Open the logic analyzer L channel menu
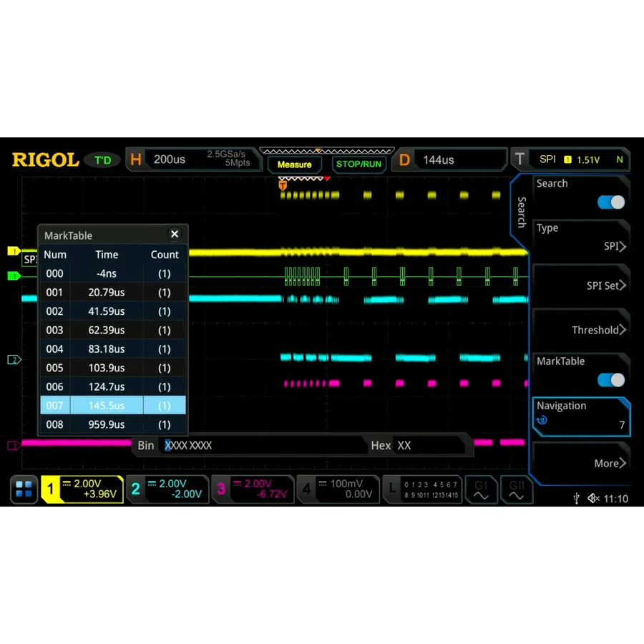Image resolution: width=644 pixels, height=644 pixels. tap(422, 489)
